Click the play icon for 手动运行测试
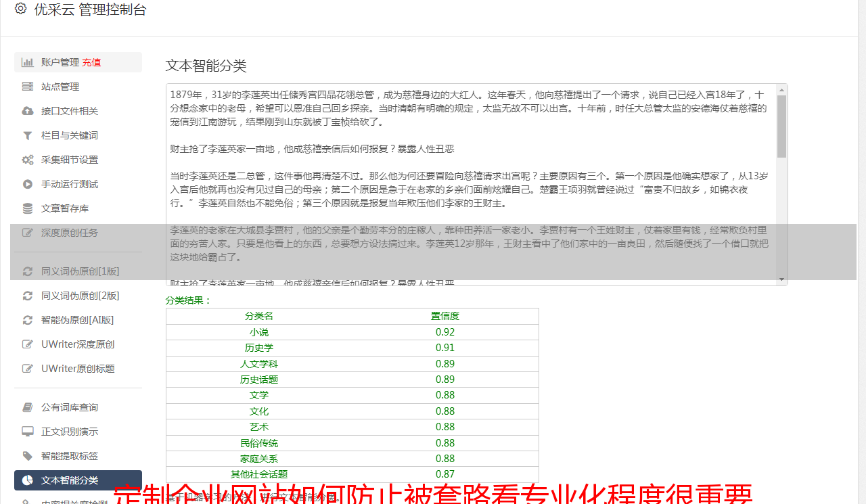 pos(28,184)
